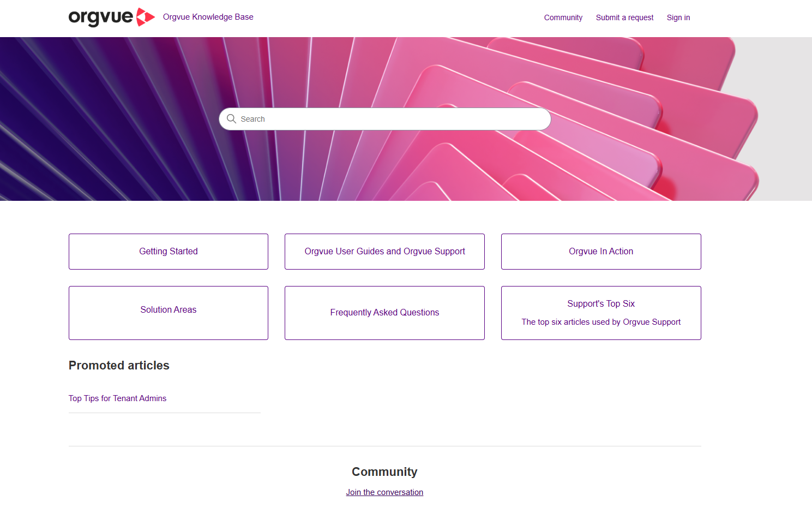Click Join the conversation link
The width and height of the screenshot is (812, 525).
(x=384, y=492)
